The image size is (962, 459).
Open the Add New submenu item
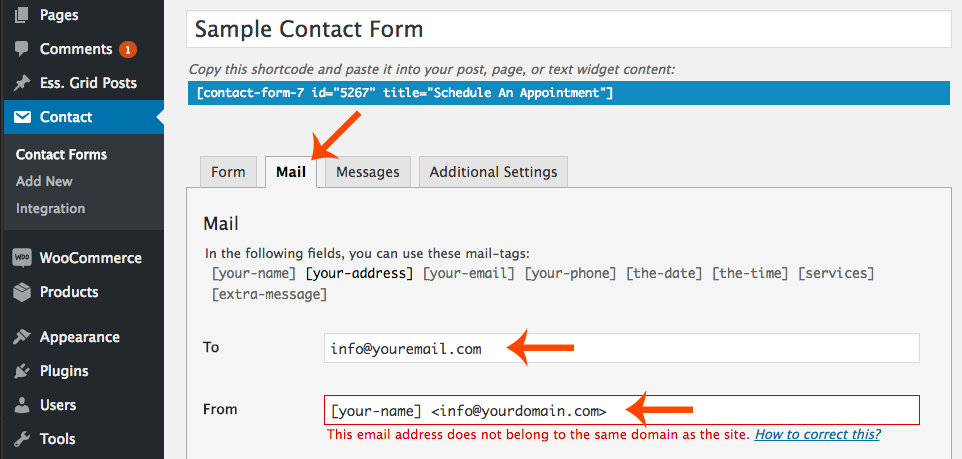[x=44, y=182]
